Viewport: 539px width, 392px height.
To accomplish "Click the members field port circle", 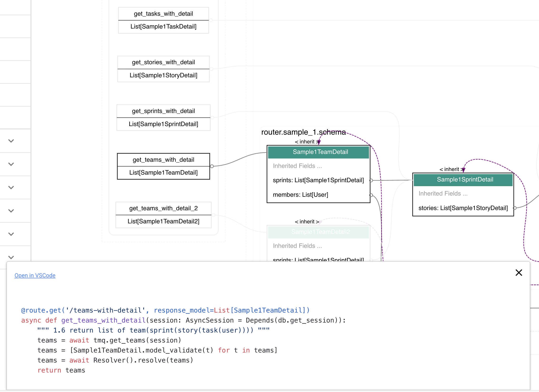I will pyautogui.click(x=371, y=195).
